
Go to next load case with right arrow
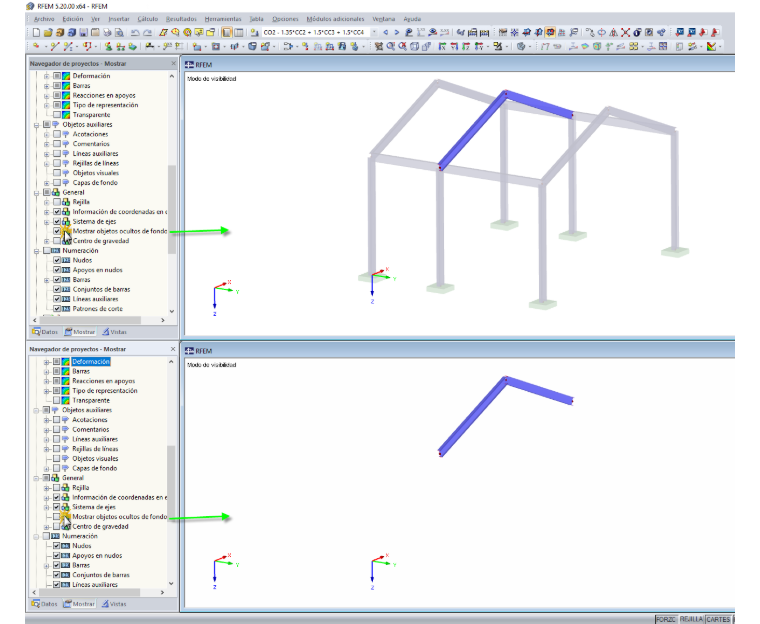(x=397, y=32)
